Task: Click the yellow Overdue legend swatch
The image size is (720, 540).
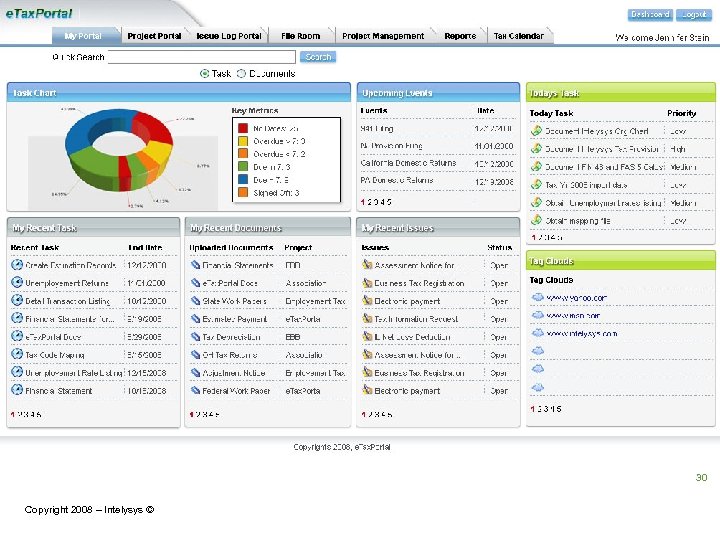Action: pos(243,141)
